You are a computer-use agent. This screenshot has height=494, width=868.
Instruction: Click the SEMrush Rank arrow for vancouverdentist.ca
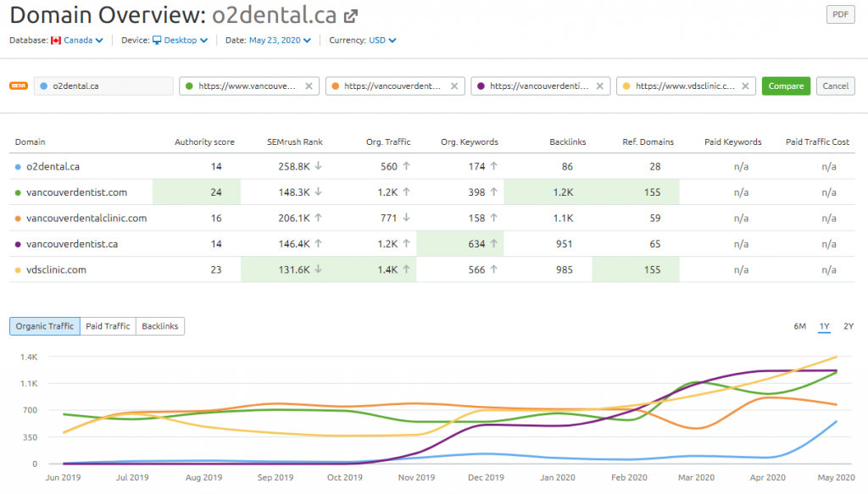pyautogui.click(x=319, y=243)
